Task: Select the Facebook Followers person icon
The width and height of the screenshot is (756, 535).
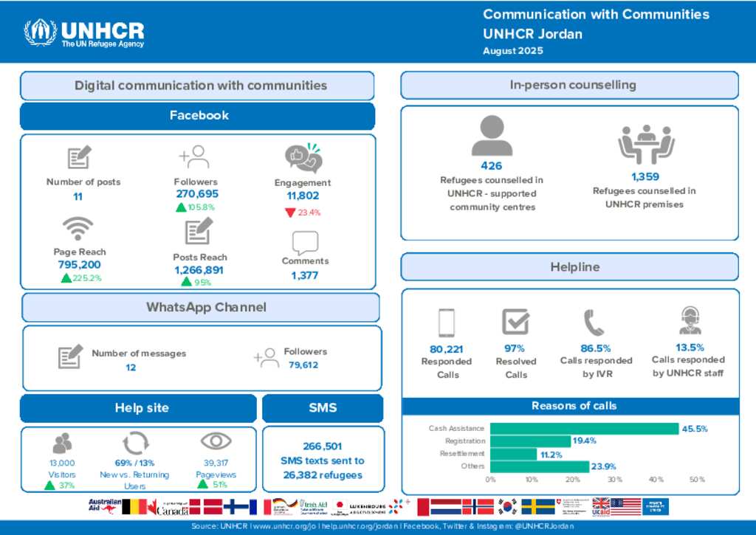Action: click(194, 157)
